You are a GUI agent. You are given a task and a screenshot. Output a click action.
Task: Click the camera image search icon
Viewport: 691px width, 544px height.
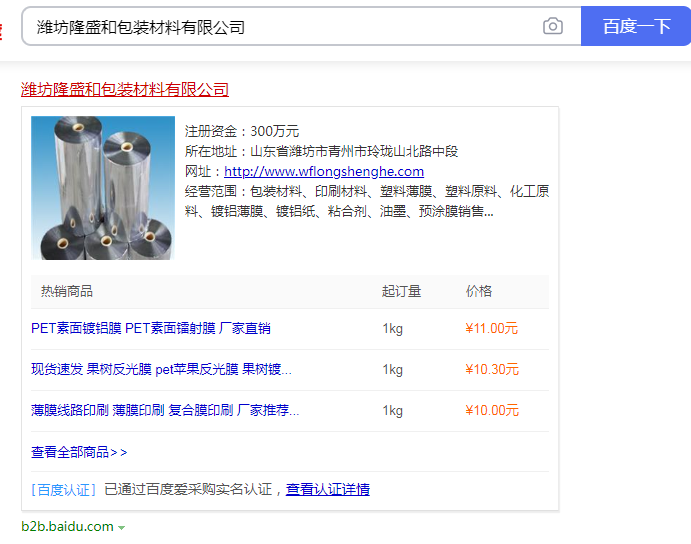553,27
